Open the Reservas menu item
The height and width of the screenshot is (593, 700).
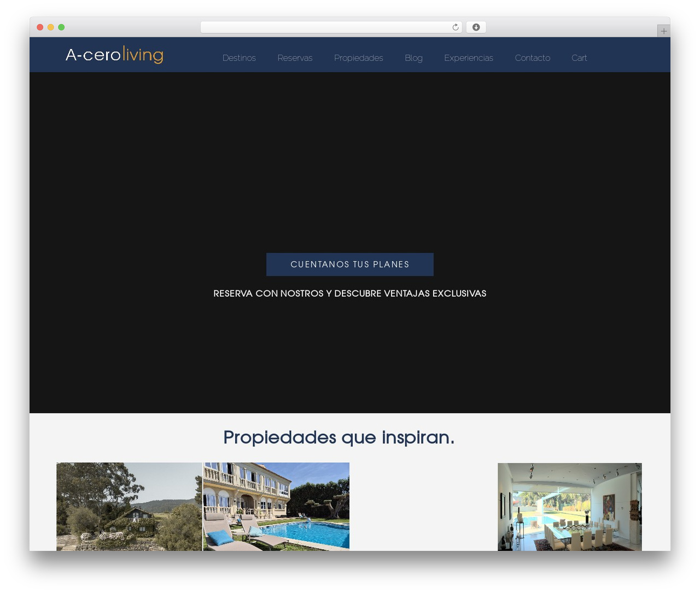(295, 58)
